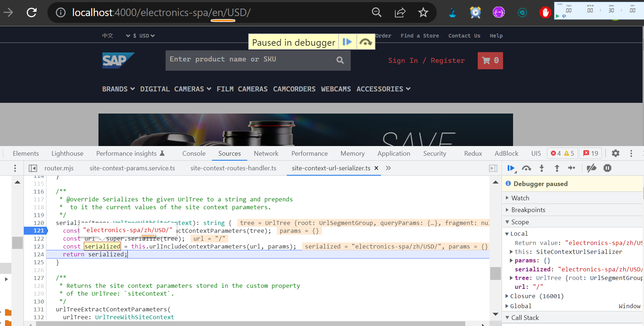Click the Step arrow-dot icon
Screen dimensions: 644x326
coord(572,168)
